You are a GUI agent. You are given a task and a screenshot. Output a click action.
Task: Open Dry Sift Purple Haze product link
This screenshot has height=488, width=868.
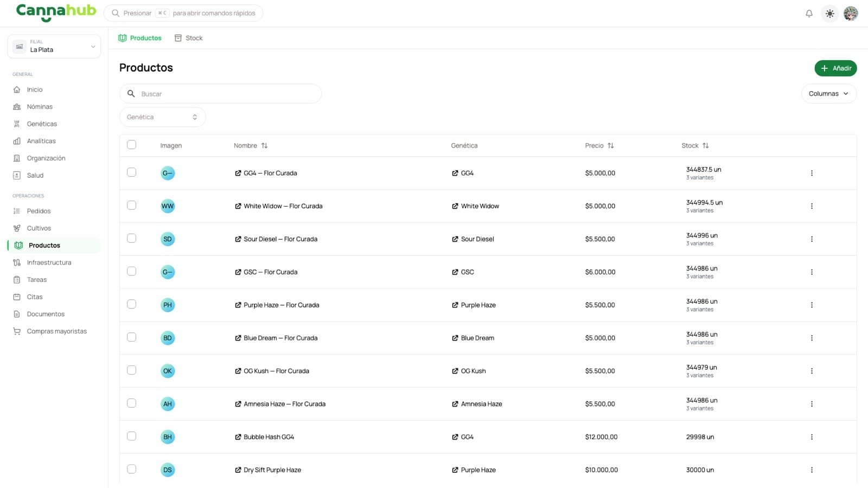point(268,470)
